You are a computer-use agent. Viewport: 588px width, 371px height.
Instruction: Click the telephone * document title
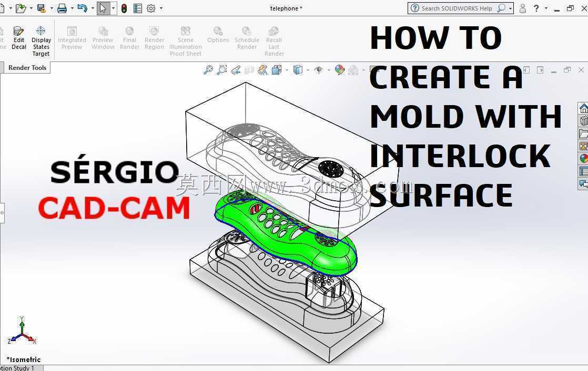click(x=286, y=8)
